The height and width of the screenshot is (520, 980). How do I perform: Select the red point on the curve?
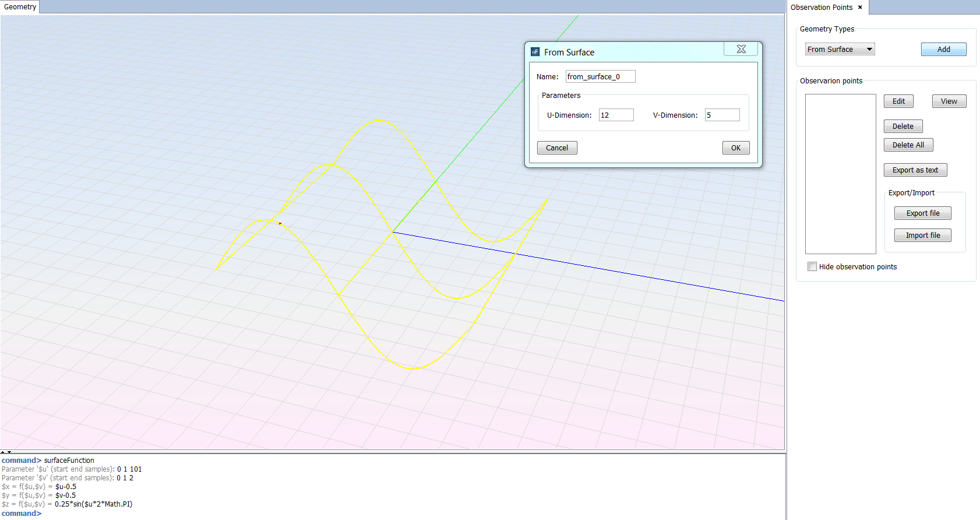[x=280, y=223]
